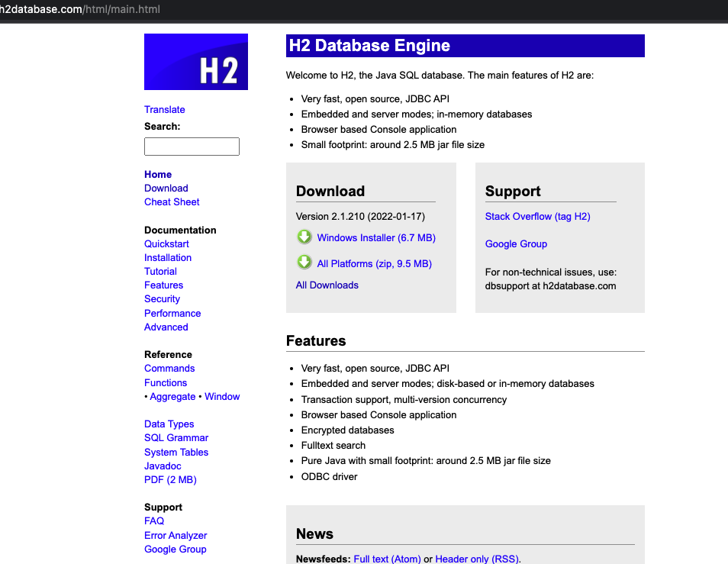Click the News section heading
Screen dimensions: 728x564
[x=315, y=533]
